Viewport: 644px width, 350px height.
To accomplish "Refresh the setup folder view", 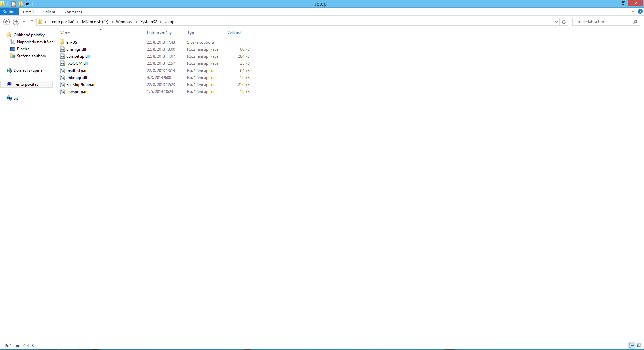I will click(564, 22).
